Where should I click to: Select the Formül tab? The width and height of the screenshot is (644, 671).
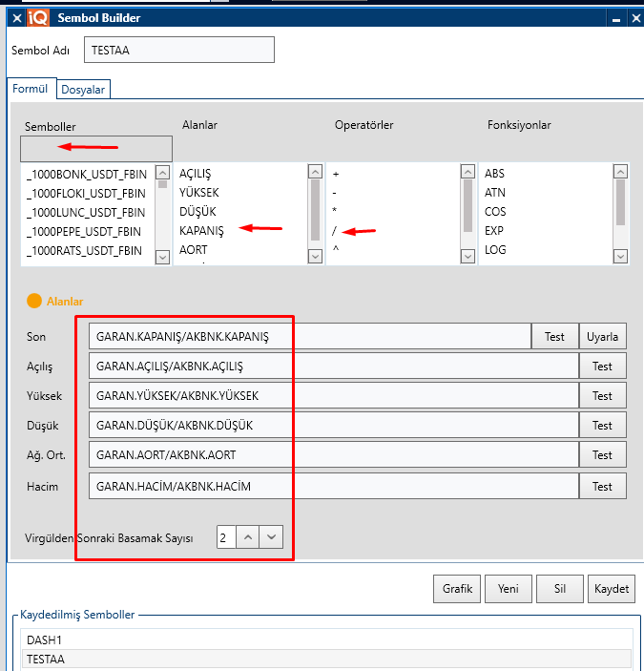tap(30, 89)
